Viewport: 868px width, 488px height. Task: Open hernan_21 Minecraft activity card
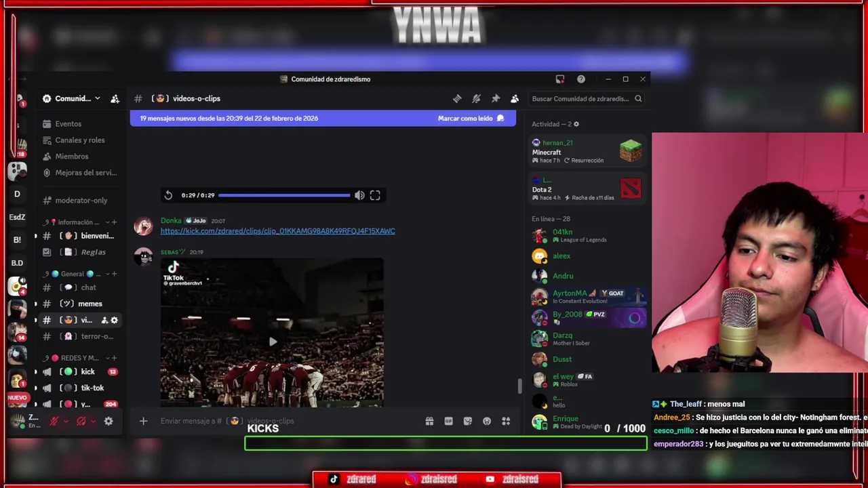pos(587,151)
